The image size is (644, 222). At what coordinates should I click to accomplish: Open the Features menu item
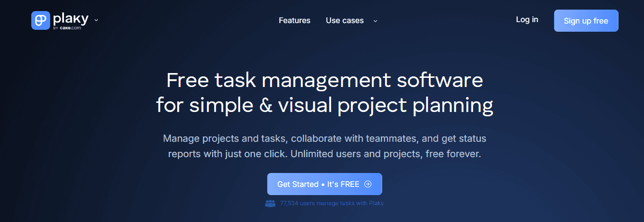(295, 21)
